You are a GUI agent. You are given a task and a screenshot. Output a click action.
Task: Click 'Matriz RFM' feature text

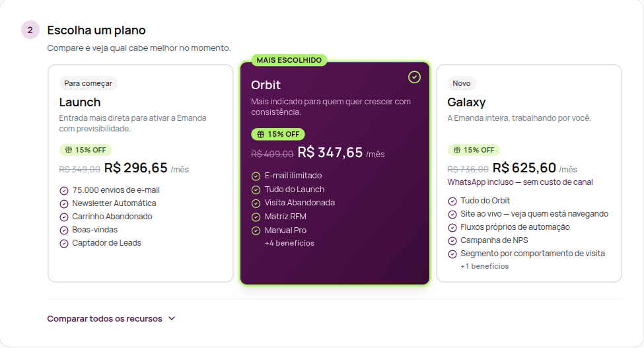(x=285, y=217)
